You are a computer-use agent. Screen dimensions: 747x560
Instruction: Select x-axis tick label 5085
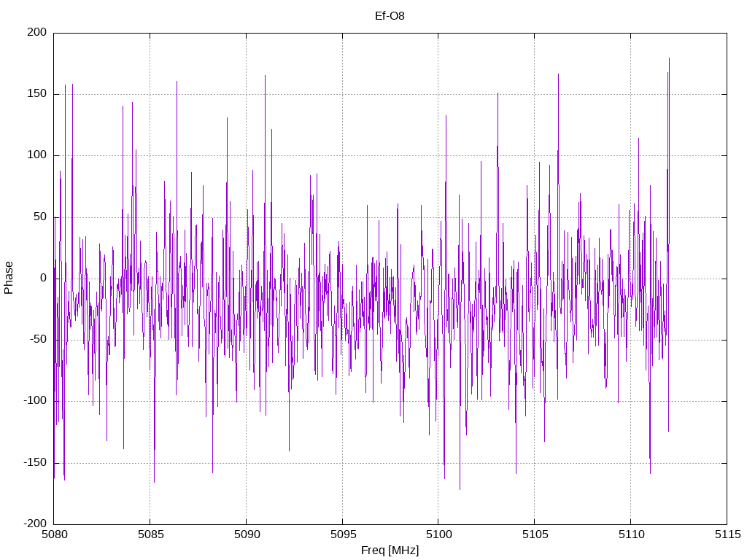tap(150, 534)
